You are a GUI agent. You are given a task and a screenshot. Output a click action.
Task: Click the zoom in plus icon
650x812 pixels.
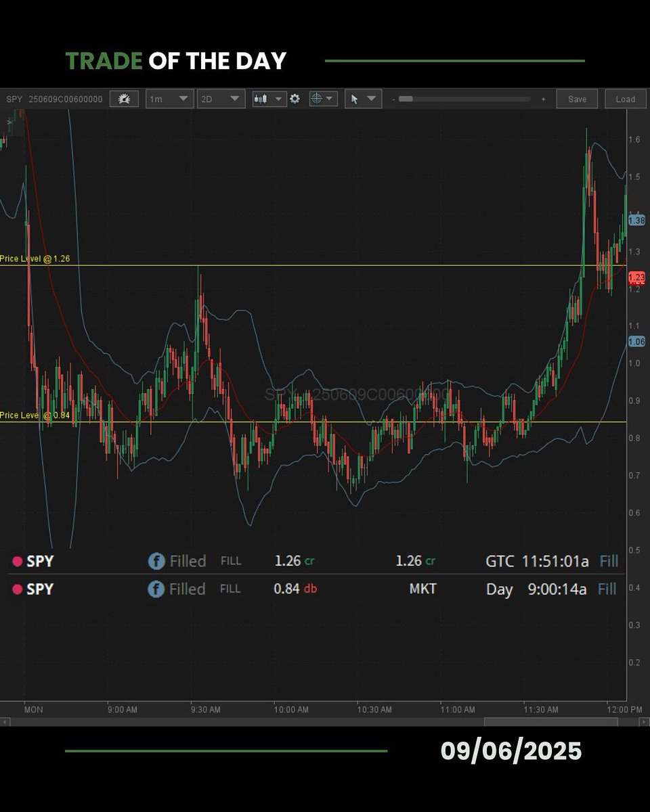tap(543, 99)
